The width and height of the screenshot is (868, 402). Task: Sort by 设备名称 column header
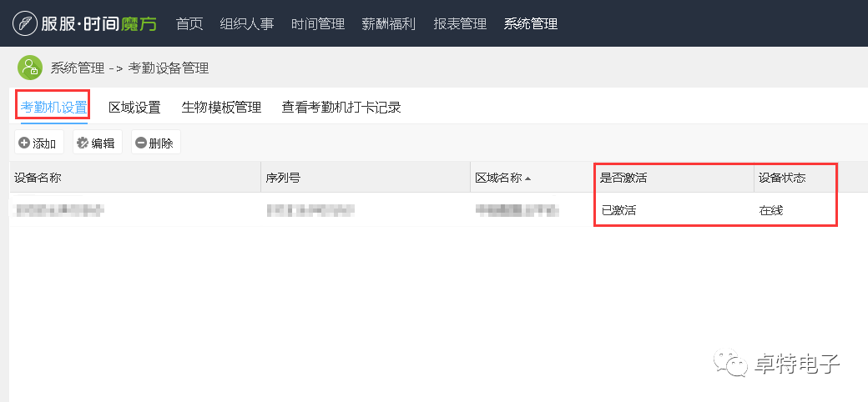(38, 178)
